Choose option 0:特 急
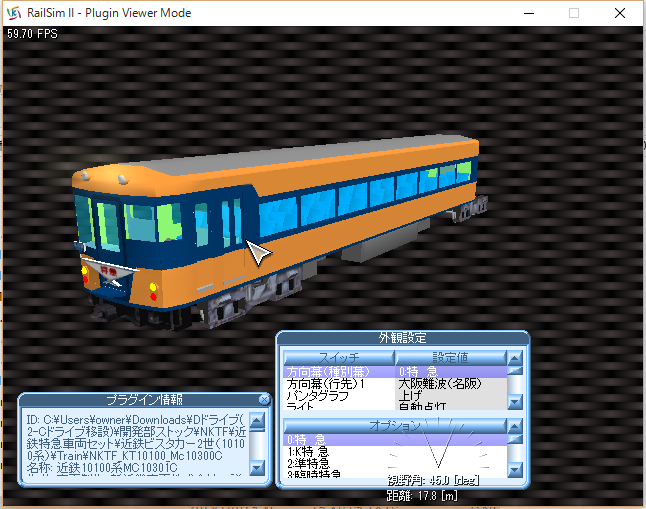The height and width of the screenshot is (509, 646). tap(395, 440)
